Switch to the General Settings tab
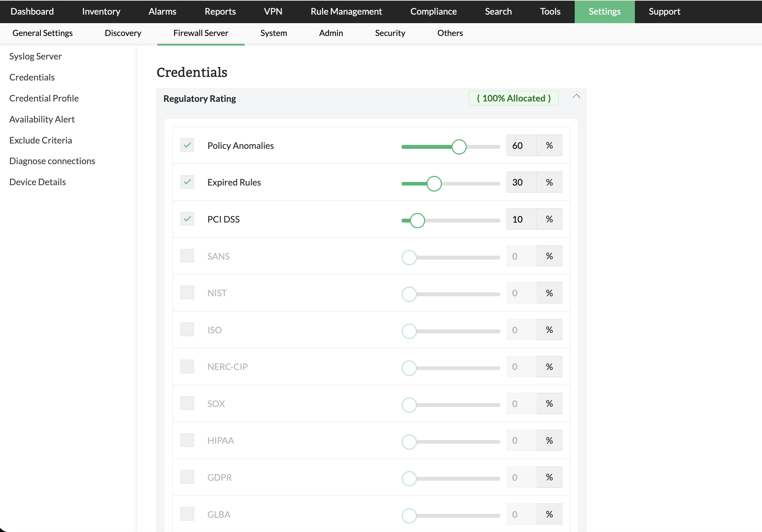 [x=42, y=33]
